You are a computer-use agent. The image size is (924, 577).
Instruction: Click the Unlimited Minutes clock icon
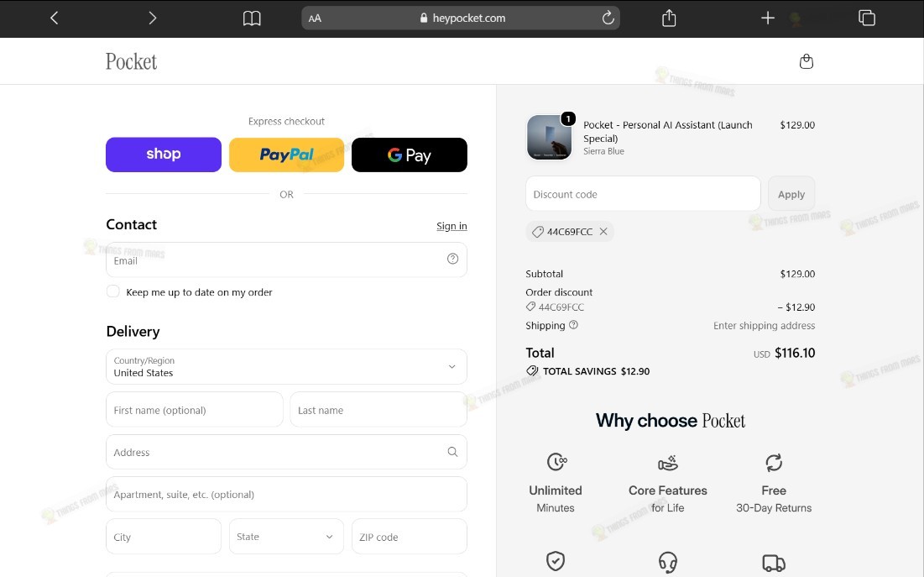(x=556, y=462)
